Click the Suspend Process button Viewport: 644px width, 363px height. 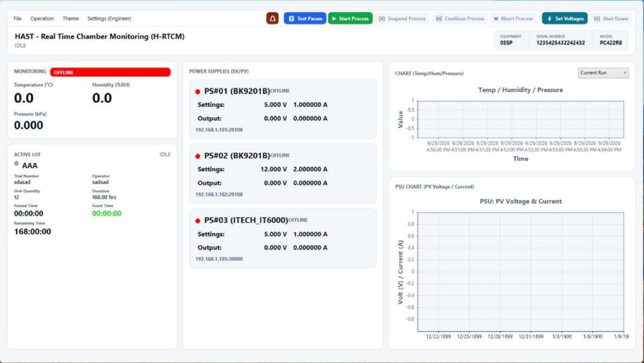pos(402,18)
